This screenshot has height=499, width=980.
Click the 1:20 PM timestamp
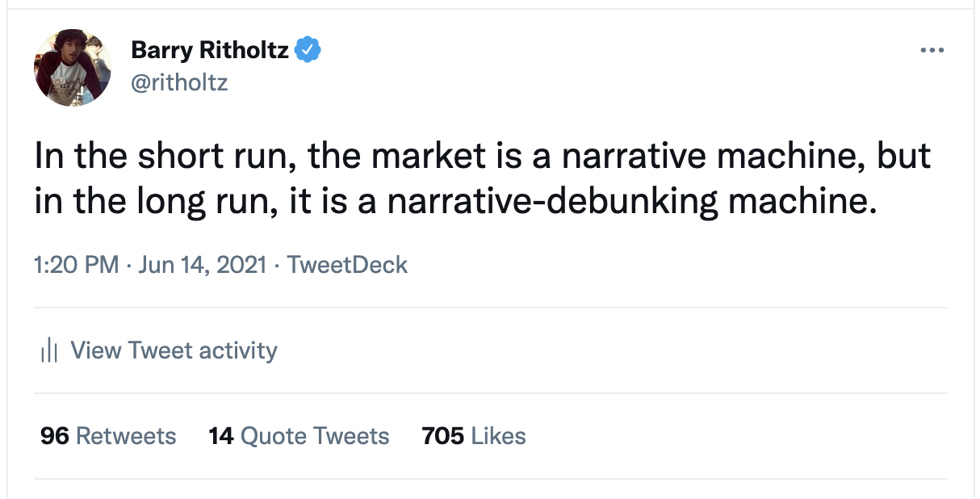pos(76,264)
